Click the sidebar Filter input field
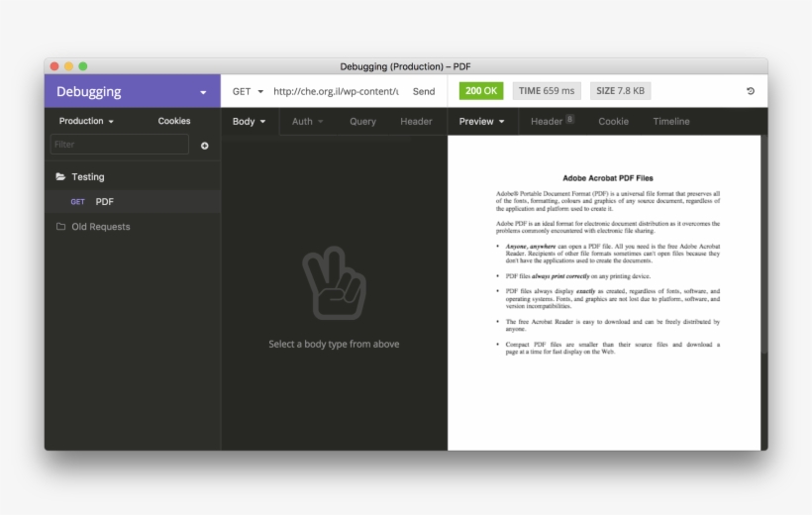Viewport: 812px width, 515px height. pos(119,145)
